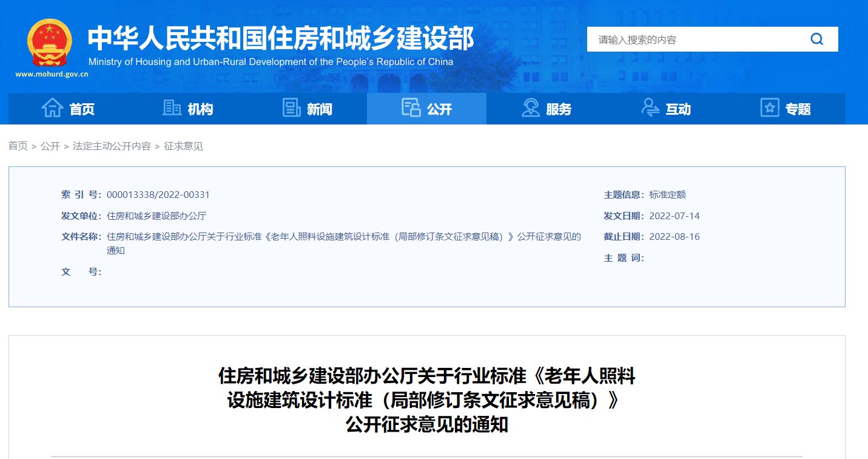Open the 首页 navigation tab
Viewport: 868px width, 459px height.
point(68,109)
